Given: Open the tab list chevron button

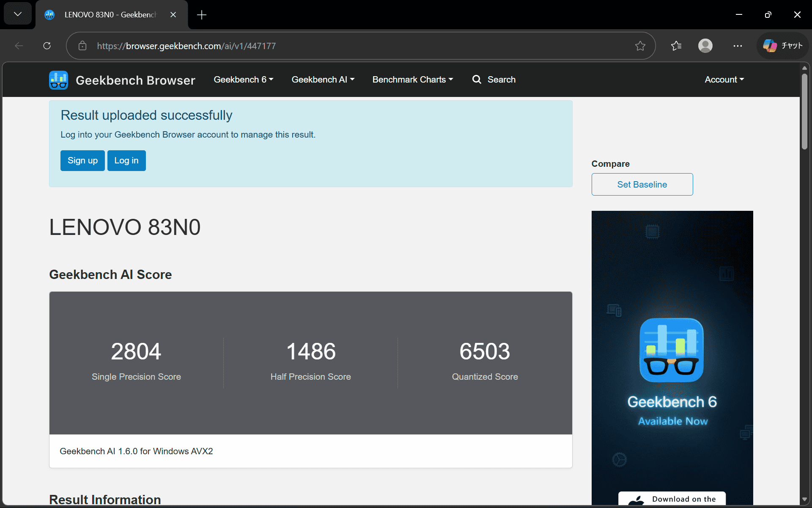Looking at the screenshot, I should coord(18,14).
